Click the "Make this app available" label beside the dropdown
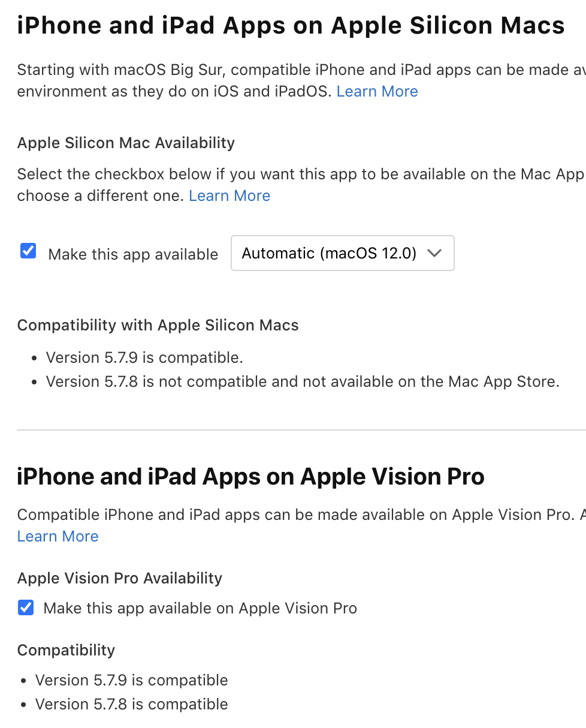The height and width of the screenshot is (728, 586). [133, 254]
